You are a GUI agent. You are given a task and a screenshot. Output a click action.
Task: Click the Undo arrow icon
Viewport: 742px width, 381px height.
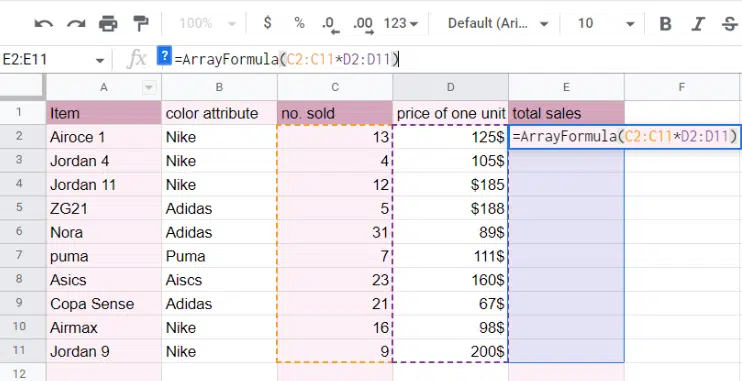44,23
